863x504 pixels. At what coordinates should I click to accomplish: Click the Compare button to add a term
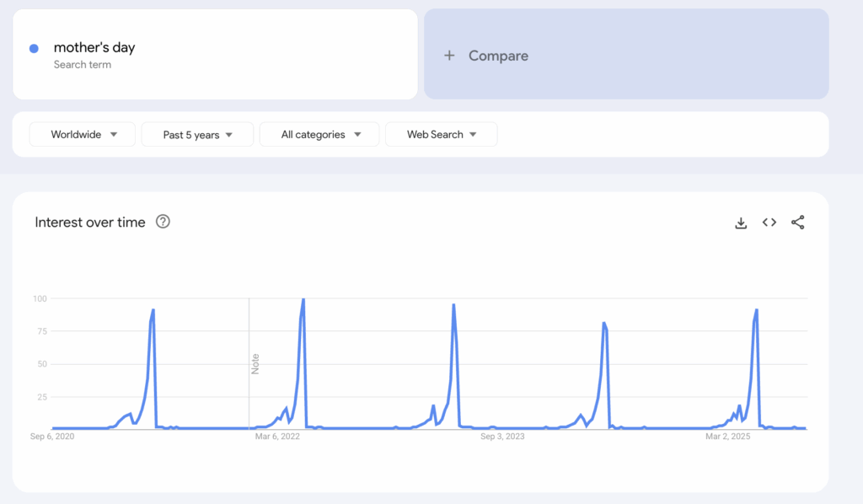click(626, 54)
